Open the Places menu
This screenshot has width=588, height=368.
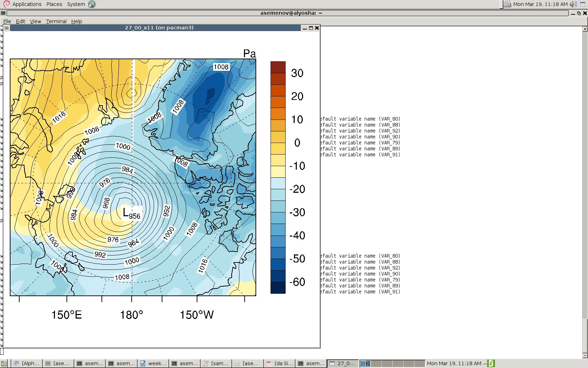click(x=54, y=4)
